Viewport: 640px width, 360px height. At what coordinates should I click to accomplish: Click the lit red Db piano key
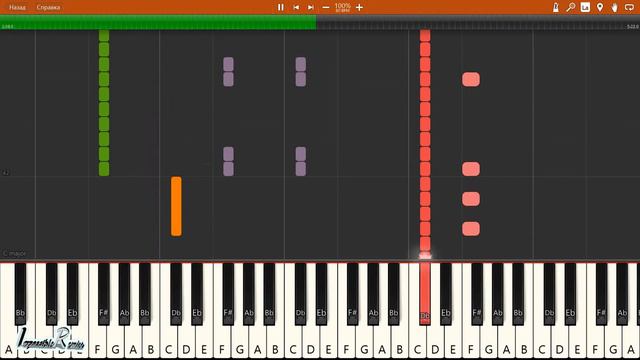tap(425, 293)
